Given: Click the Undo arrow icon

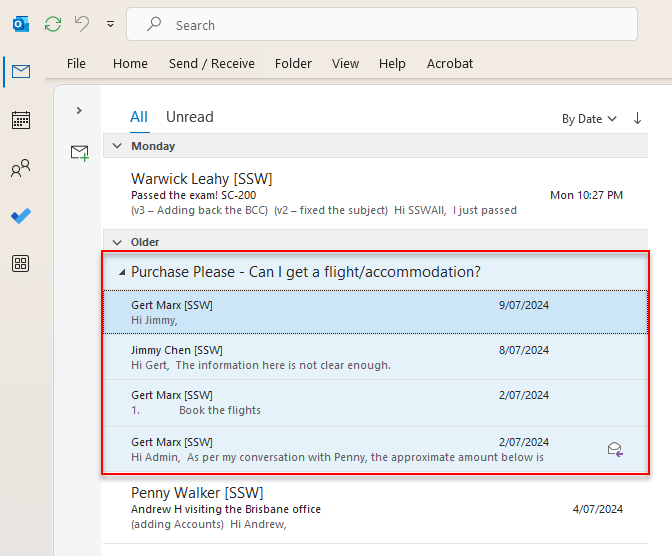Looking at the screenshot, I should tap(82, 24).
